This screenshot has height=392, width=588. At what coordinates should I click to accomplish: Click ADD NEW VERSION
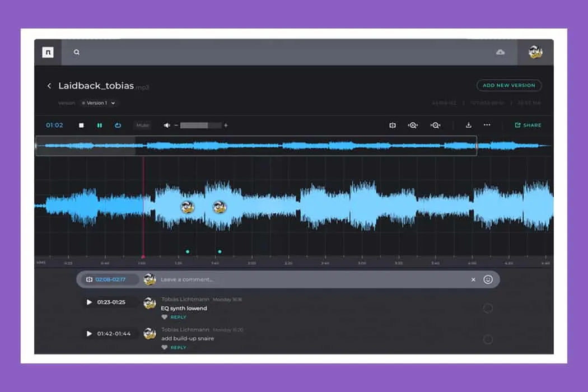click(508, 85)
